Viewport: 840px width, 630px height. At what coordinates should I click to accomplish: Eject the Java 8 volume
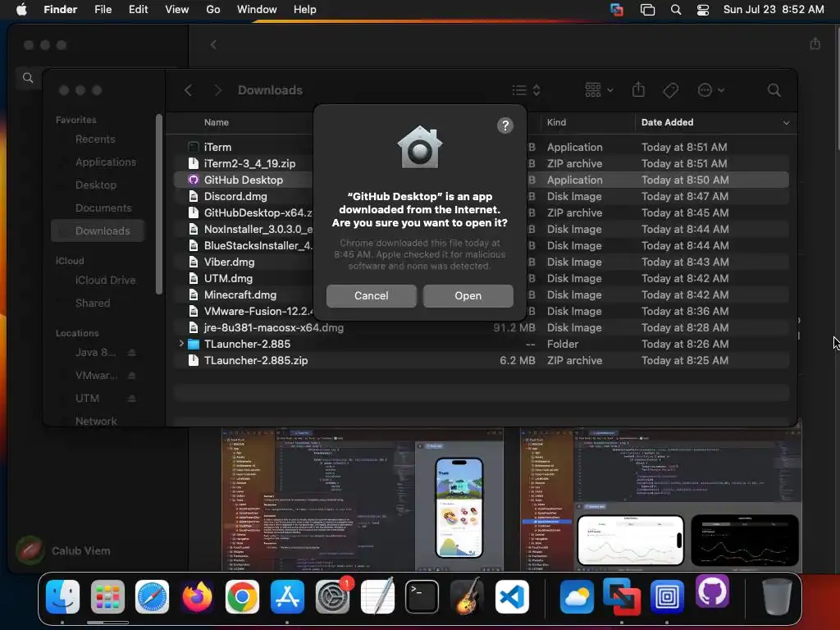132,353
